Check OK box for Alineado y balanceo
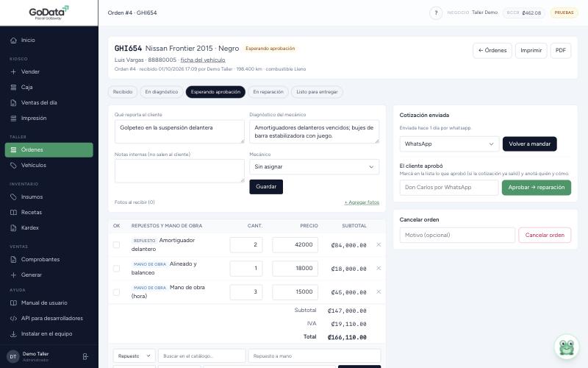Viewport: 588px width, 368px height. tap(117, 269)
